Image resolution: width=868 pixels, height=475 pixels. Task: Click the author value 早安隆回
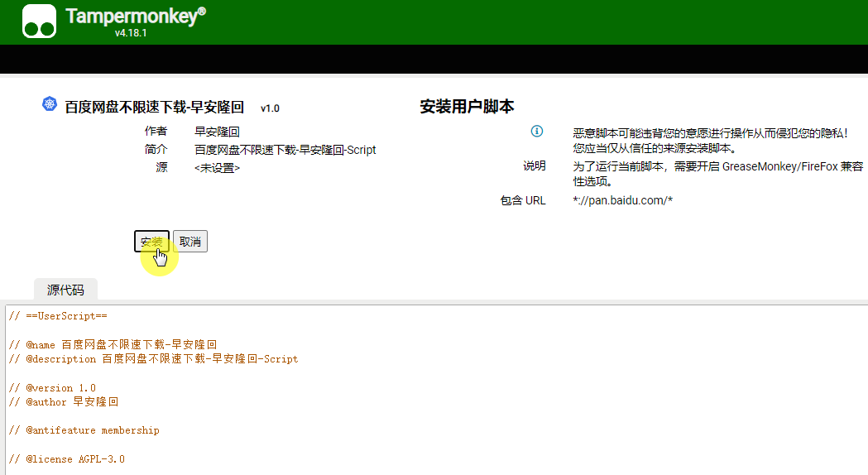(x=217, y=132)
